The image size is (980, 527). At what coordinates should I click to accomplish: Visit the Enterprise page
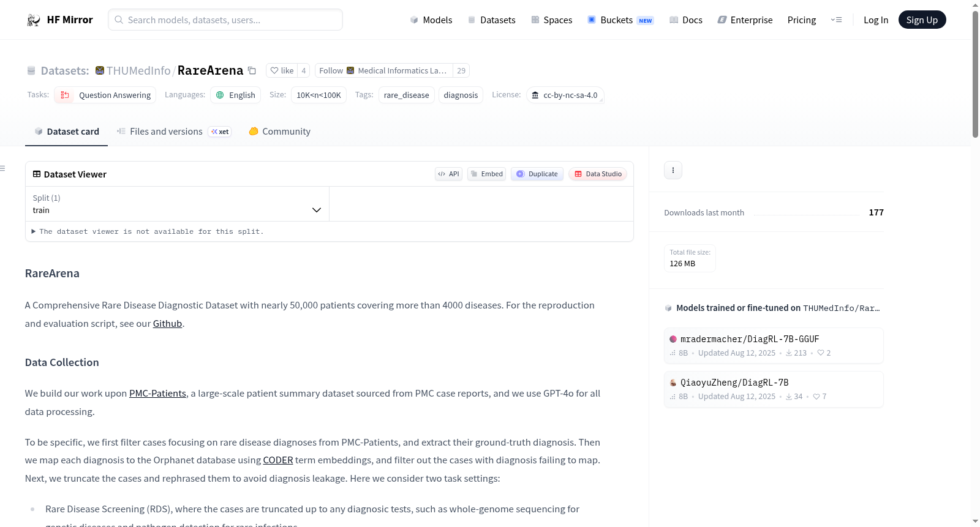click(745, 20)
